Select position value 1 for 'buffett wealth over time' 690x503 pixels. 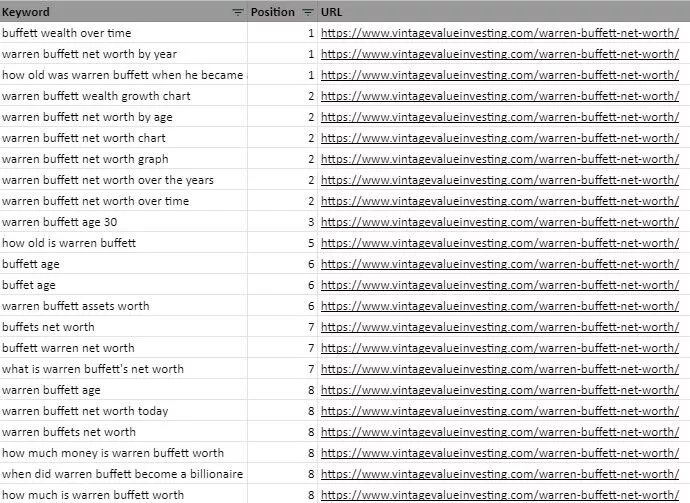(x=282, y=33)
